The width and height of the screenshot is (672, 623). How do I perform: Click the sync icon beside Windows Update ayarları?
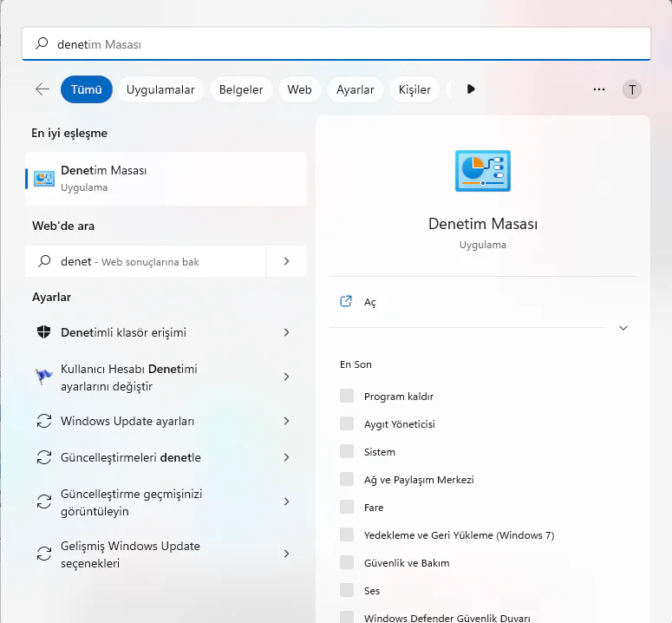point(43,421)
